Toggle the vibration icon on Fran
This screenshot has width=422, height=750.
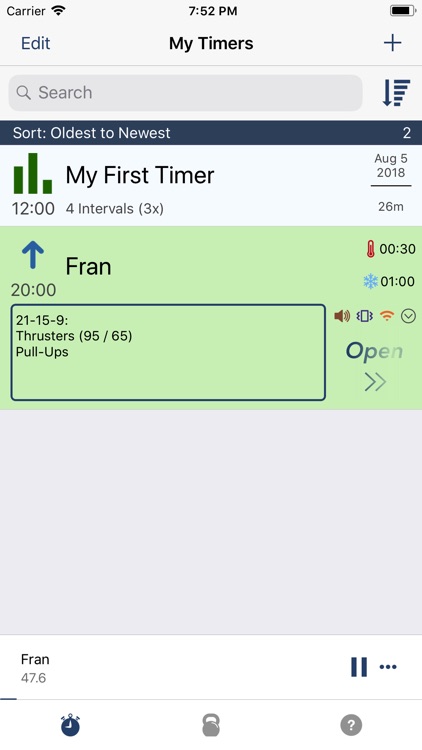coord(365,316)
